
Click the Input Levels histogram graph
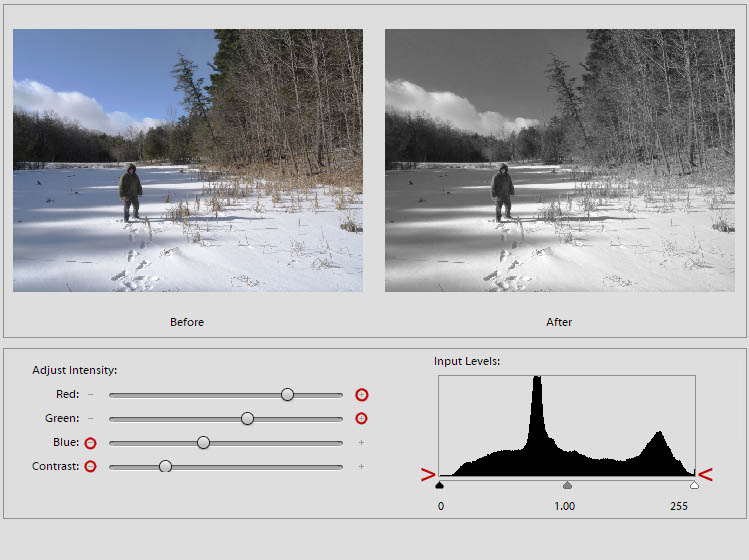[567, 426]
